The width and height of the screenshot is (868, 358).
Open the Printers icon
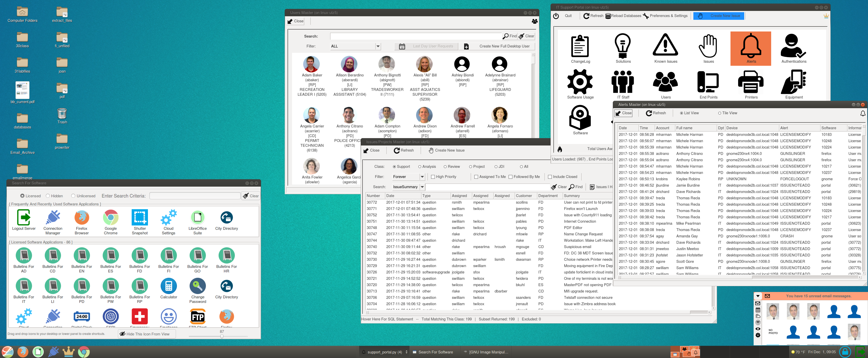point(751,84)
